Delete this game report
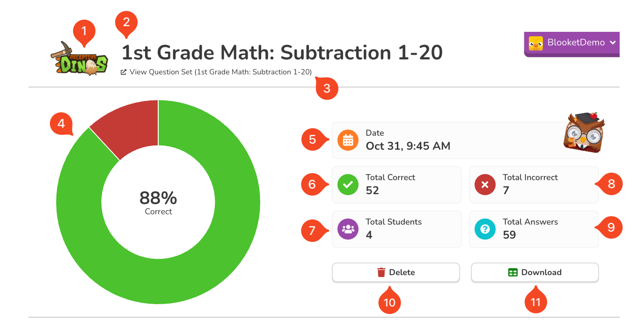This screenshot has height=321, width=644. [x=396, y=272]
